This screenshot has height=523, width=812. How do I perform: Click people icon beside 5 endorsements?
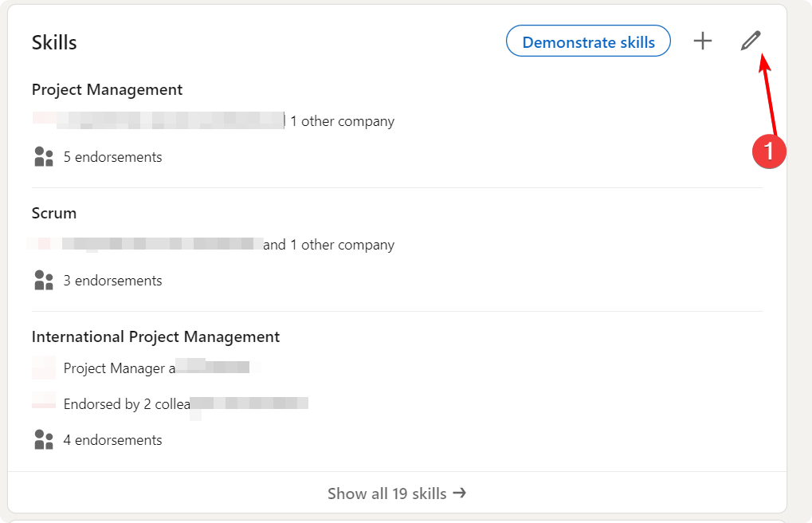click(x=44, y=157)
